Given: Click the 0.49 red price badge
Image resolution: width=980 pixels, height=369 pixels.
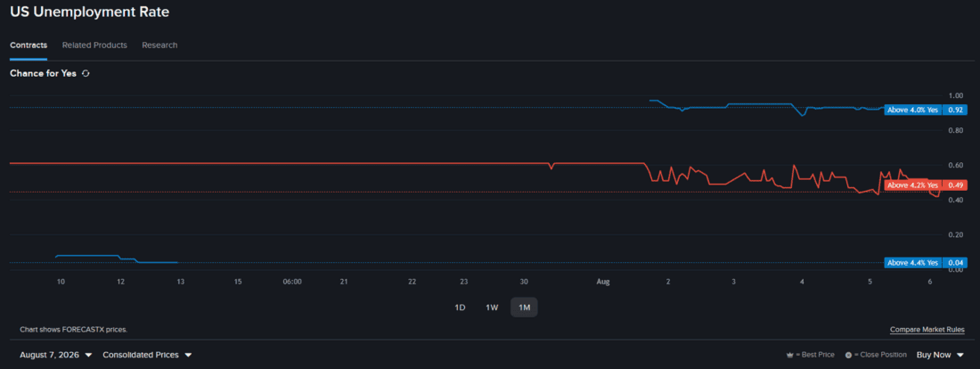Looking at the screenshot, I should (x=954, y=185).
